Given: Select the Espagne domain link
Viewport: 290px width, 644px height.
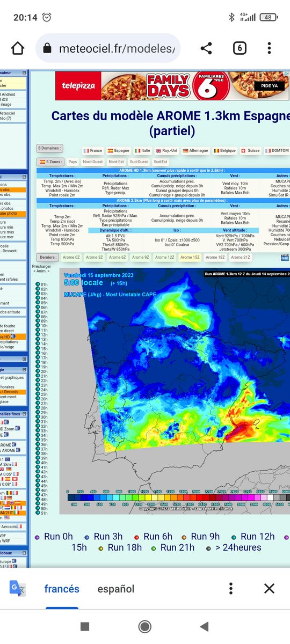Looking at the screenshot, I should tap(118, 151).
